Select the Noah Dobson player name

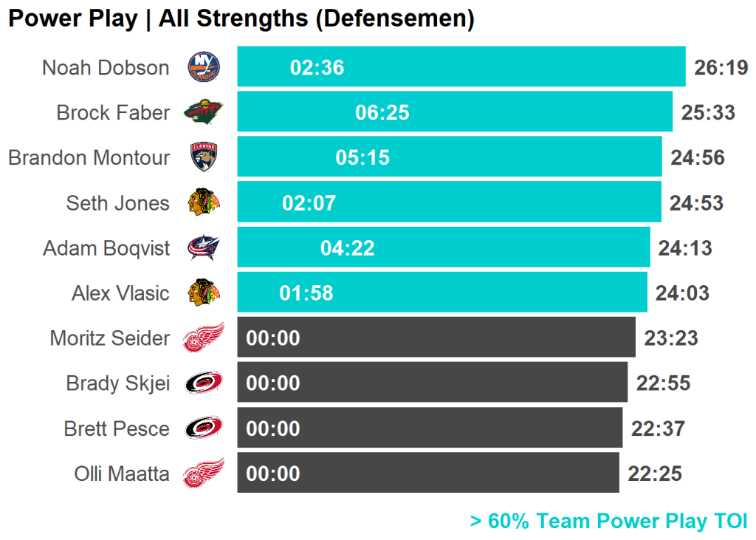[106, 67]
